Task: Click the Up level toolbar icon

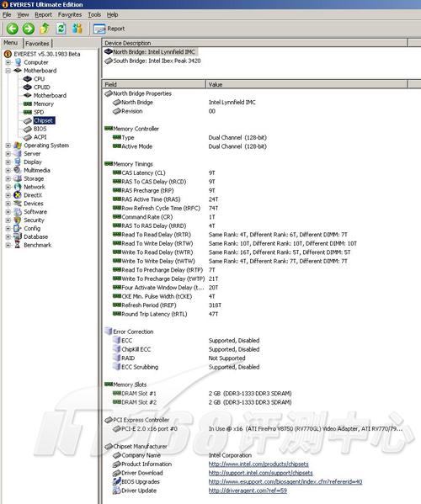Action: click(x=45, y=29)
